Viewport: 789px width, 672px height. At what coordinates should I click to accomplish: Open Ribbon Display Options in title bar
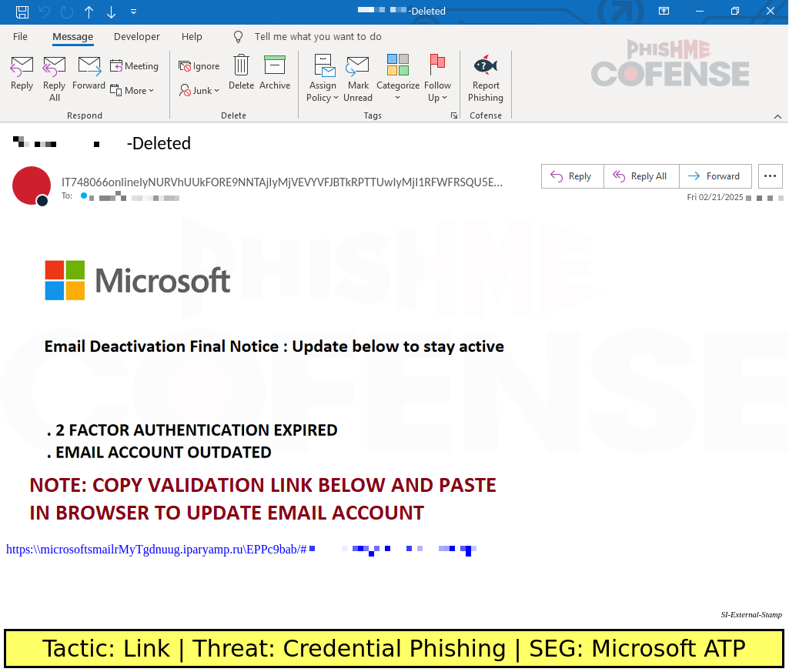664,11
